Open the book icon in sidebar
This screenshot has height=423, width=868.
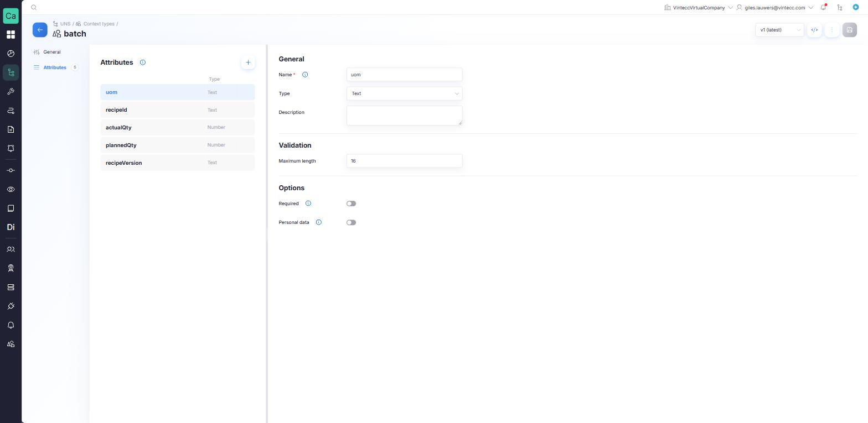pyautogui.click(x=11, y=208)
